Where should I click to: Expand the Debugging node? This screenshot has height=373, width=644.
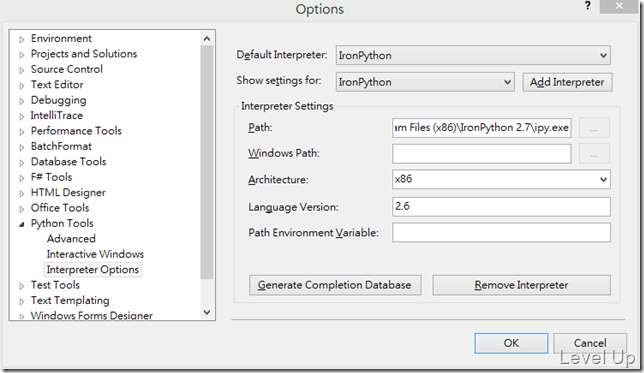click(22, 101)
